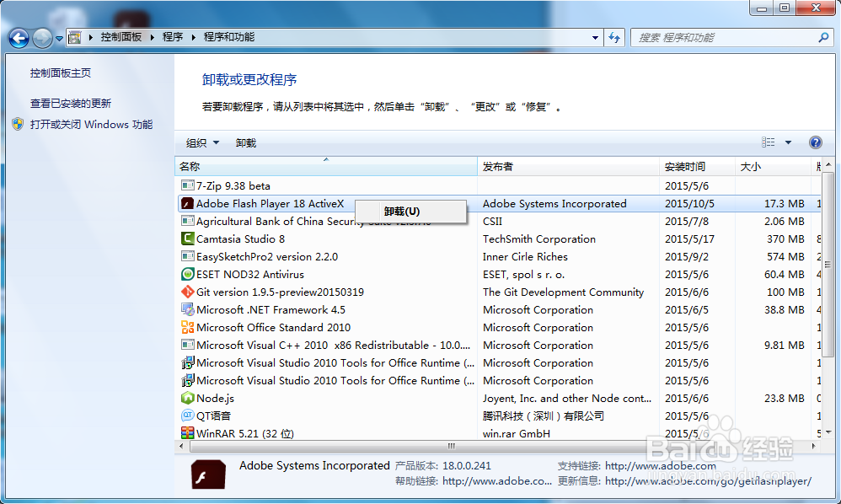Click the Microsoft Office Standard 2010 icon
Screen dimensions: 841x504
coord(188,327)
